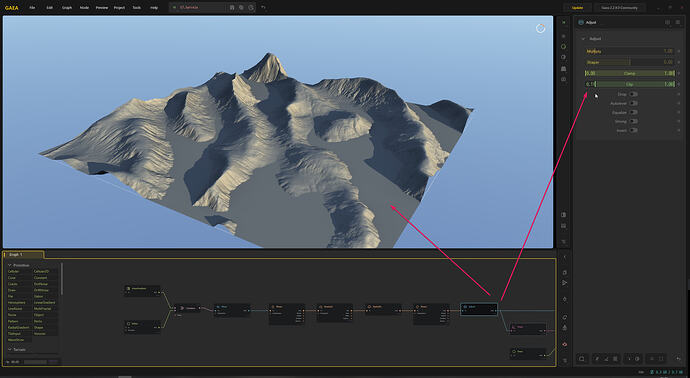
Task: Pick Cracks from Primitives list
Action: click(x=13, y=284)
